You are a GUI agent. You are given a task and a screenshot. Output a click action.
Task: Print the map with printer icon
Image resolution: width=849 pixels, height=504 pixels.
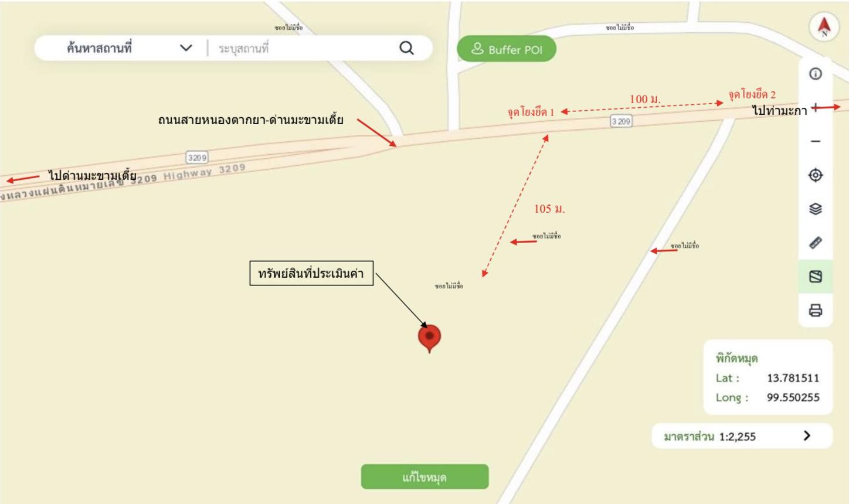tap(816, 310)
